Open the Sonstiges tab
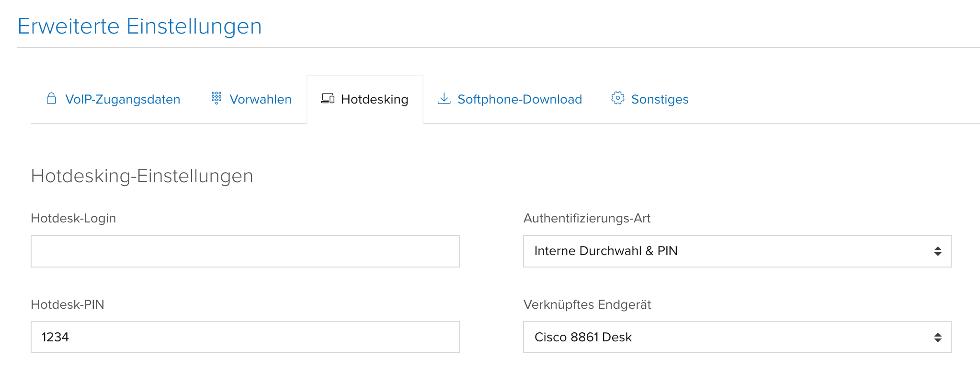Viewport: 980px width, 373px height. 660,99
